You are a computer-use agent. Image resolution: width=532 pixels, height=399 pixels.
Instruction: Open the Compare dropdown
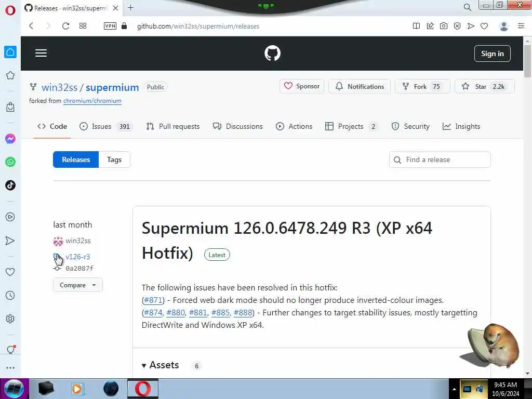tap(78, 285)
